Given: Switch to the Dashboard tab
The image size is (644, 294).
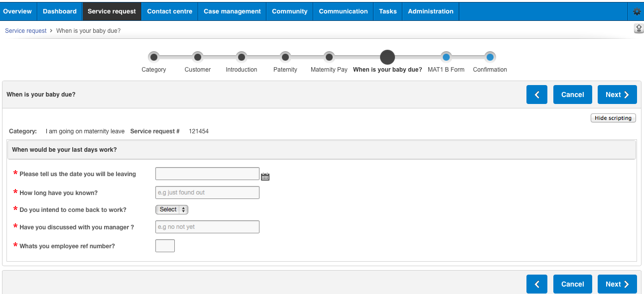Looking at the screenshot, I should (59, 11).
